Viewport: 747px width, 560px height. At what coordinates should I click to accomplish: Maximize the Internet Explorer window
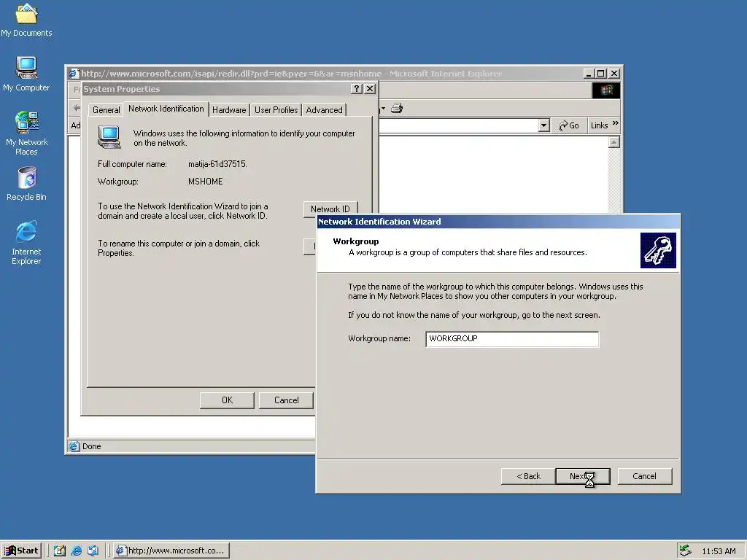[x=601, y=74]
